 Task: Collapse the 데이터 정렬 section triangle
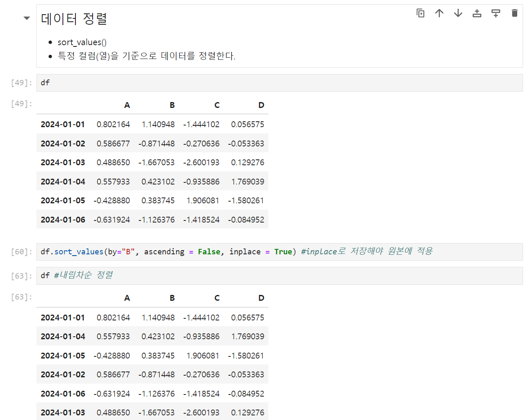tap(27, 18)
